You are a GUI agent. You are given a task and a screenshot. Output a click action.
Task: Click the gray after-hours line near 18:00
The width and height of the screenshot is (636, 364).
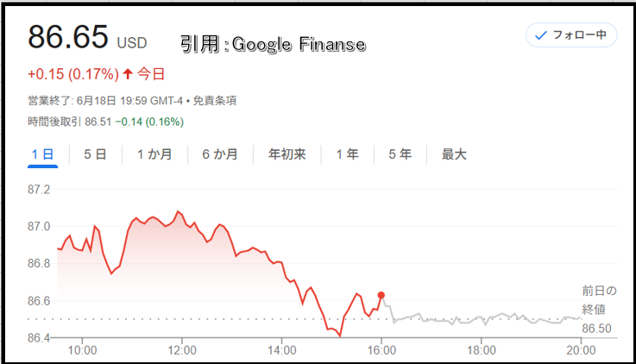pos(481,319)
